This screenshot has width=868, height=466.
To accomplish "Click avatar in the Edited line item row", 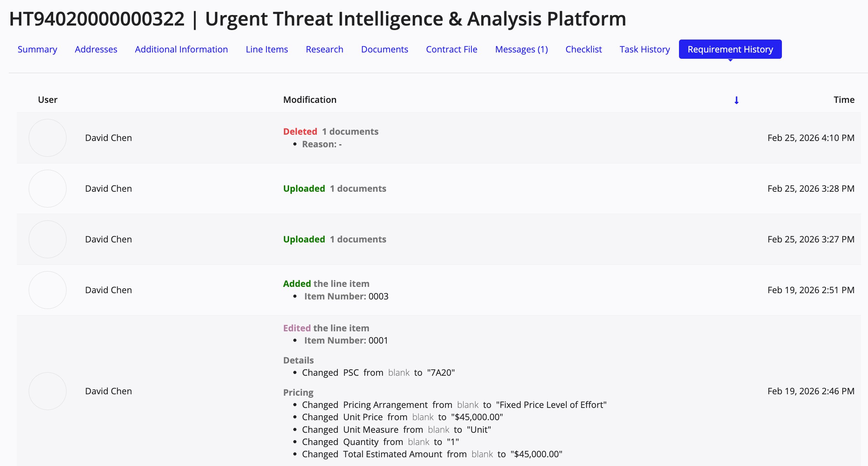I will (x=48, y=391).
